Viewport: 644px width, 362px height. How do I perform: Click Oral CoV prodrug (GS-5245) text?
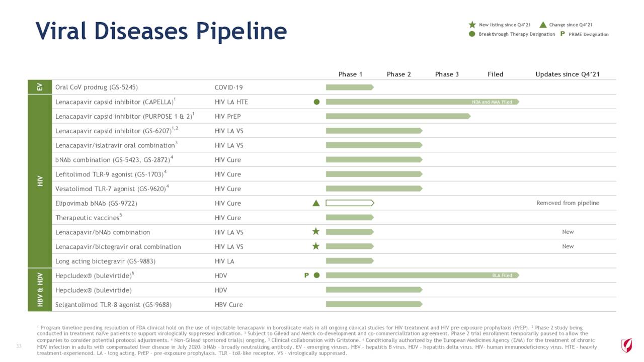(x=97, y=87)
